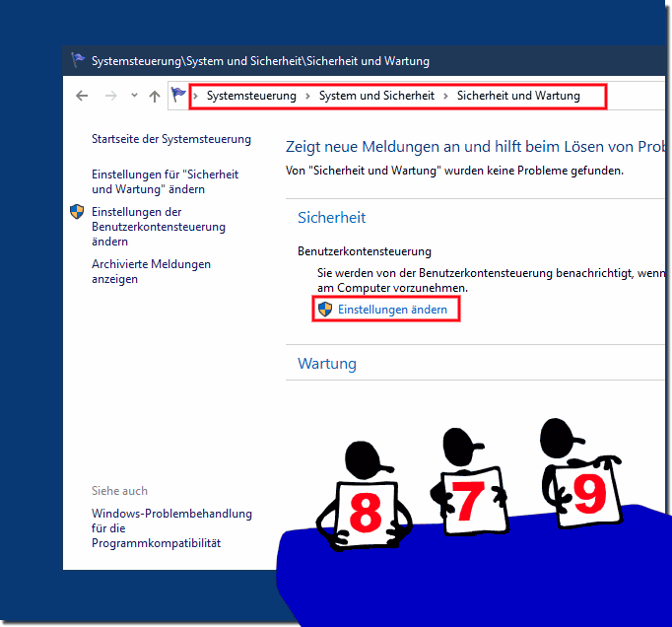Click shield icon beside Benutzerkontensteuerung sidebar link
Viewport: 672px width, 627px height.
[77, 212]
